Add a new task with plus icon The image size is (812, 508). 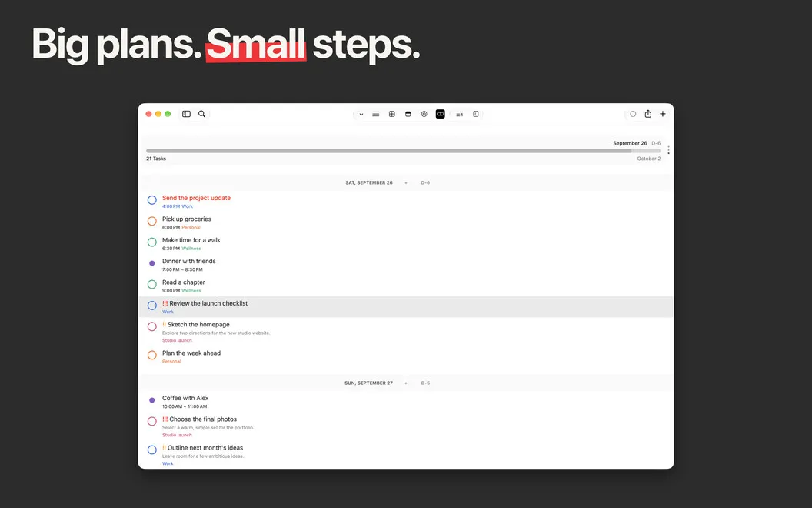663,114
